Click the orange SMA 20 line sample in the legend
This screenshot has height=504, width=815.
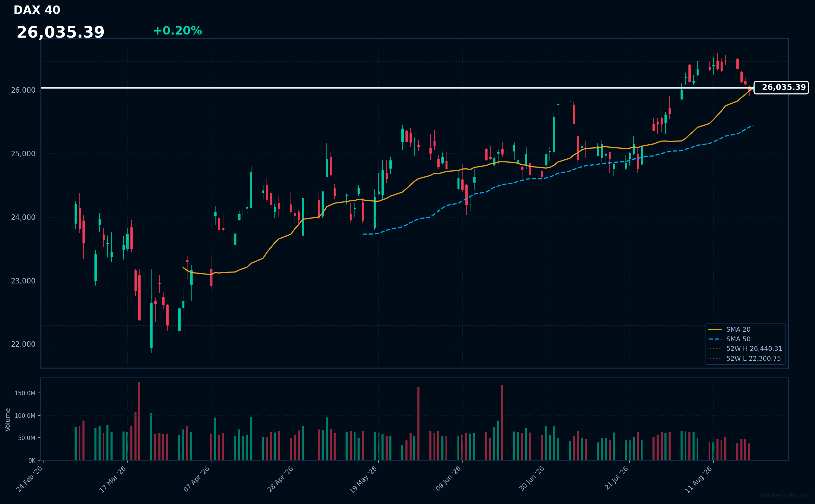coord(715,330)
